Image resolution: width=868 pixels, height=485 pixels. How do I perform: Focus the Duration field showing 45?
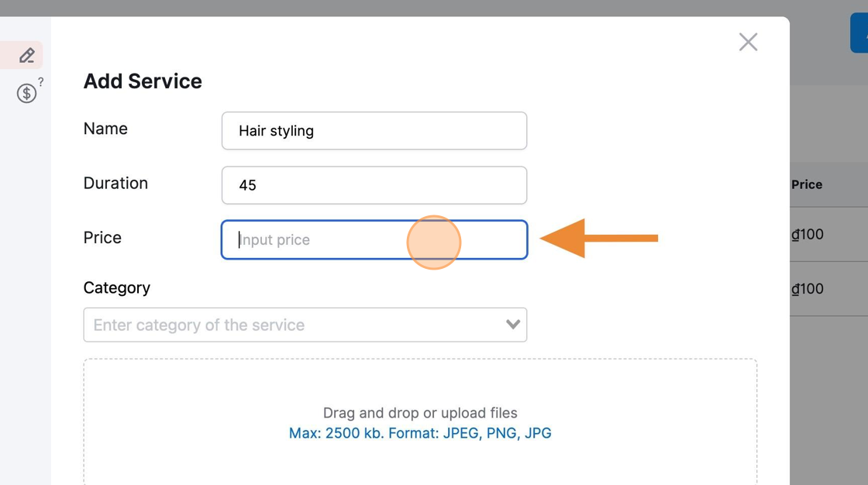374,185
